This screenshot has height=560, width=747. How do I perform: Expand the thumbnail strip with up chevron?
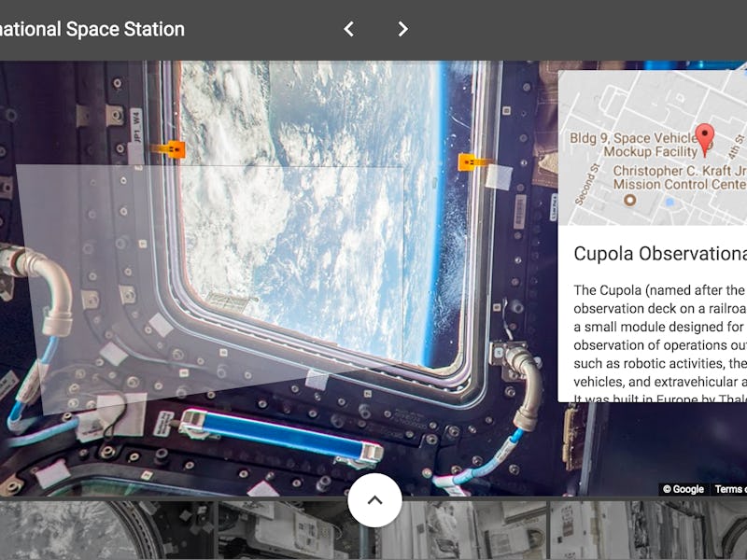coord(374,500)
